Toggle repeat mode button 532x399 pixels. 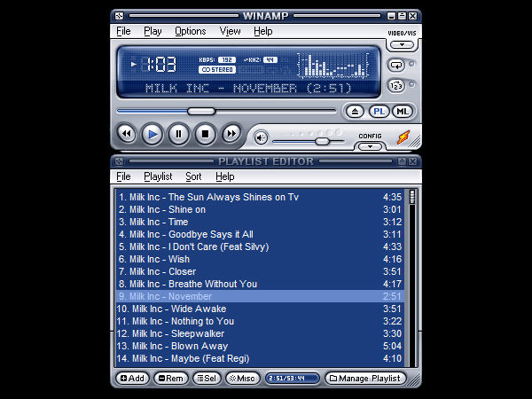[396, 65]
